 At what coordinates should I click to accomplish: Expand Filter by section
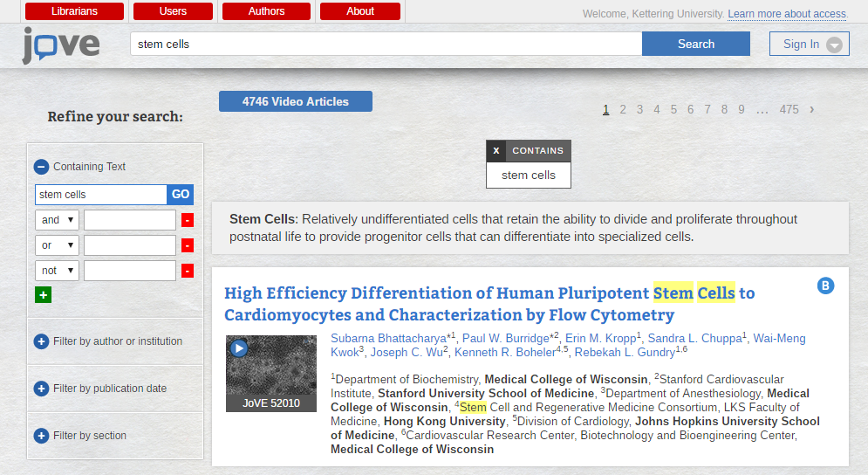(x=42, y=436)
